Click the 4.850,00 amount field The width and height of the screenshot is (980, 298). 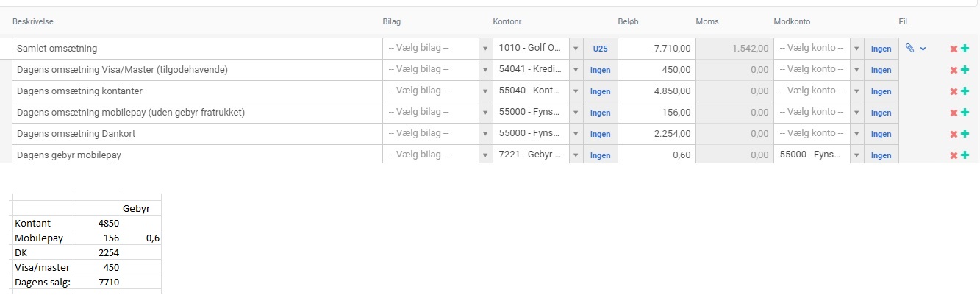657,91
